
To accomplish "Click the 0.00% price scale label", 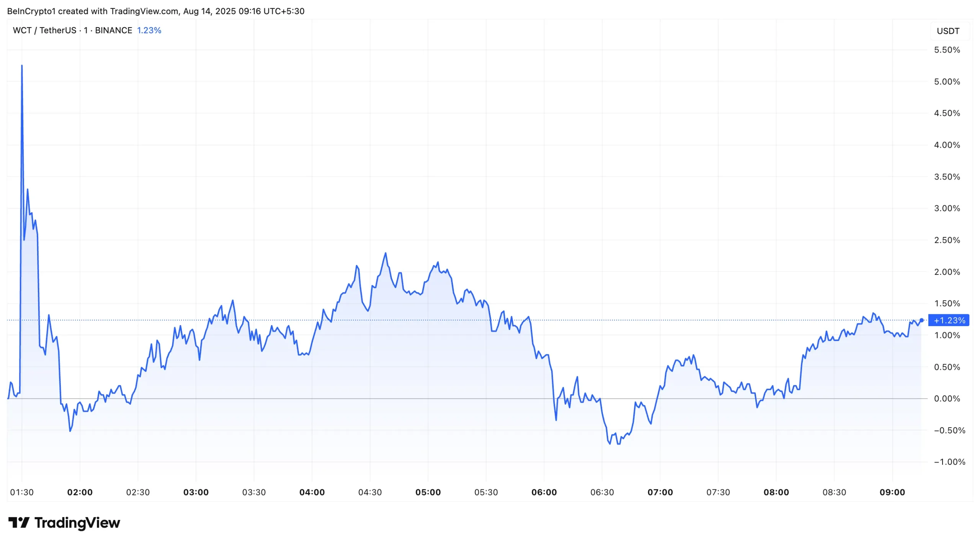I will [x=947, y=399].
